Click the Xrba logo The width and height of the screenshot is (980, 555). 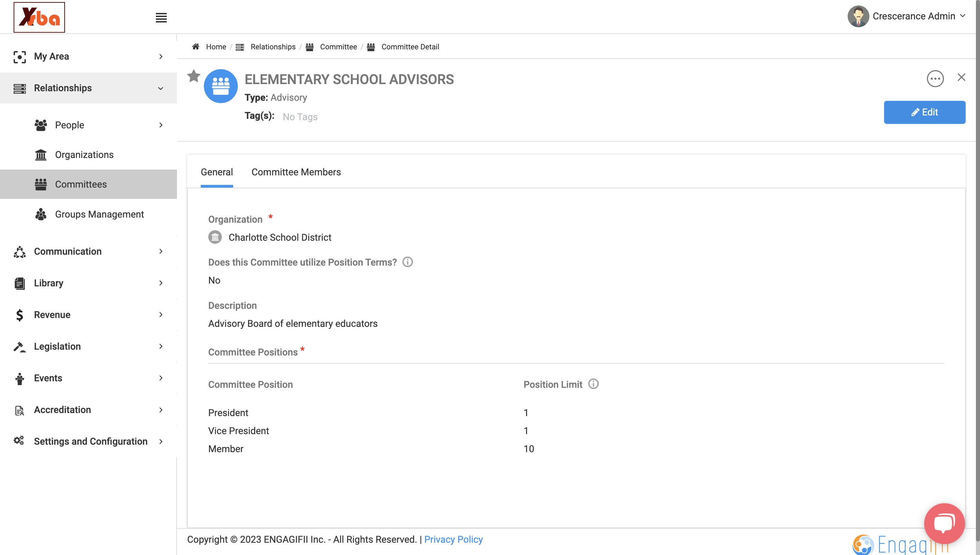point(39,17)
